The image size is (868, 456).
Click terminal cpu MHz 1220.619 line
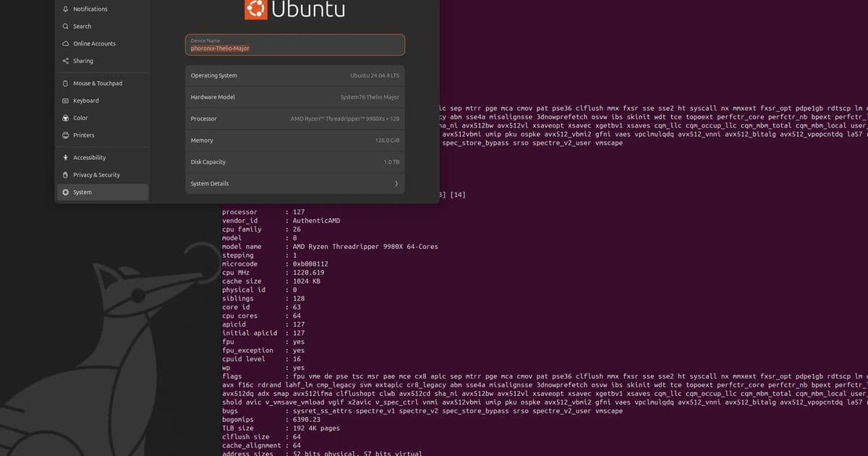[x=273, y=273]
